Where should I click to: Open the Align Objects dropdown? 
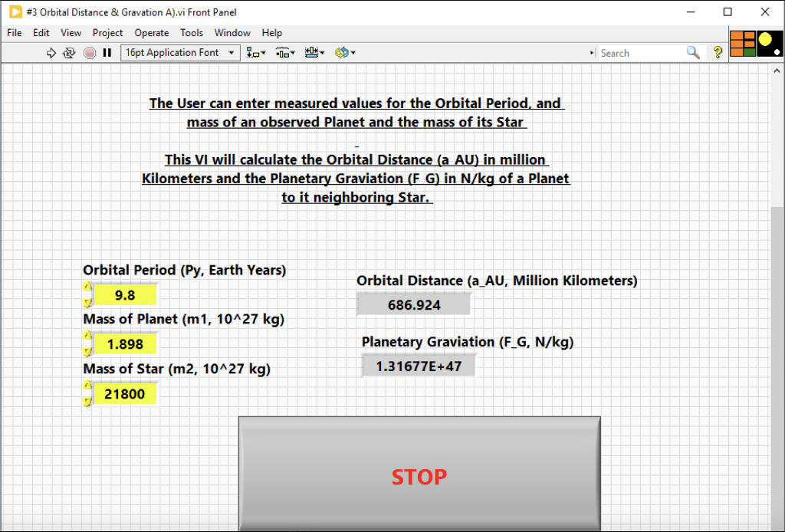256,53
